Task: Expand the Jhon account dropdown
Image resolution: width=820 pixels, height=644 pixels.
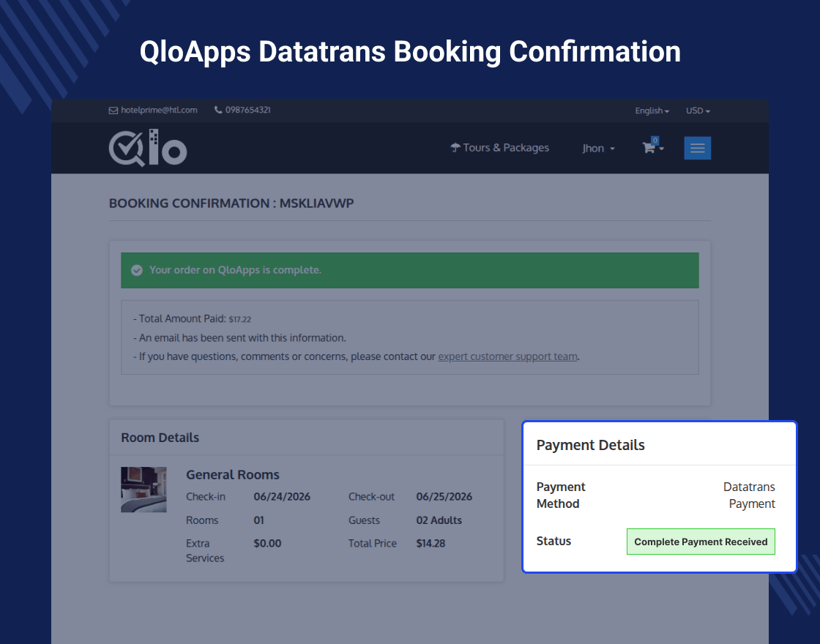Action: click(598, 149)
